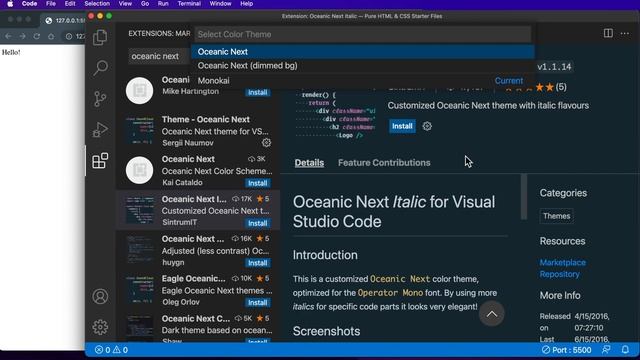The height and width of the screenshot is (360, 640).
Task: Select the Oceanic Next (dimmed bg) theme
Action: pyautogui.click(x=362, y=66)
